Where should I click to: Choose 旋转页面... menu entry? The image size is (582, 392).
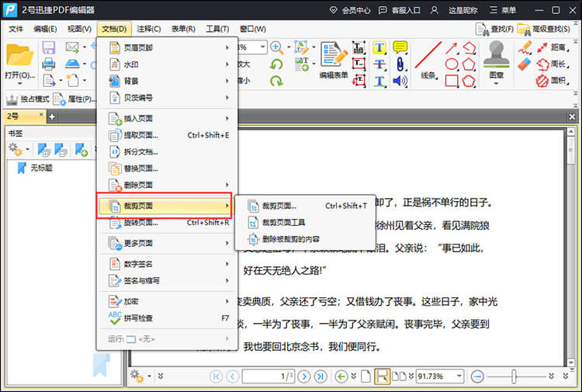(x=168, y=222)
